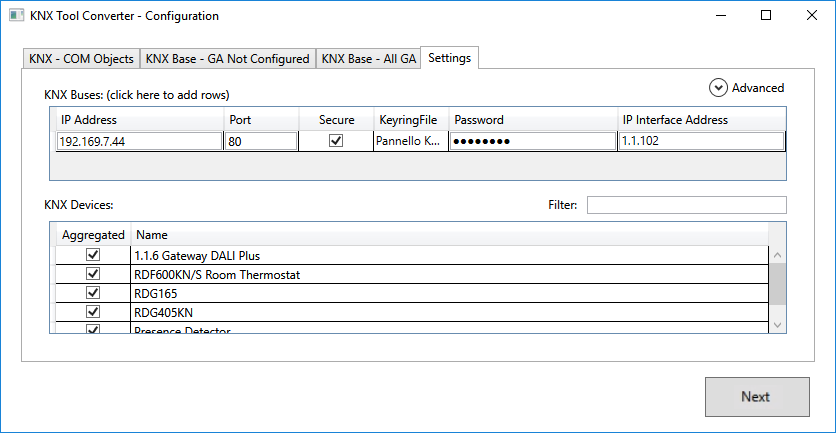Expand the Advanced options chevron
The height and width of the screenshot is (433, 836).
point(718,88)
